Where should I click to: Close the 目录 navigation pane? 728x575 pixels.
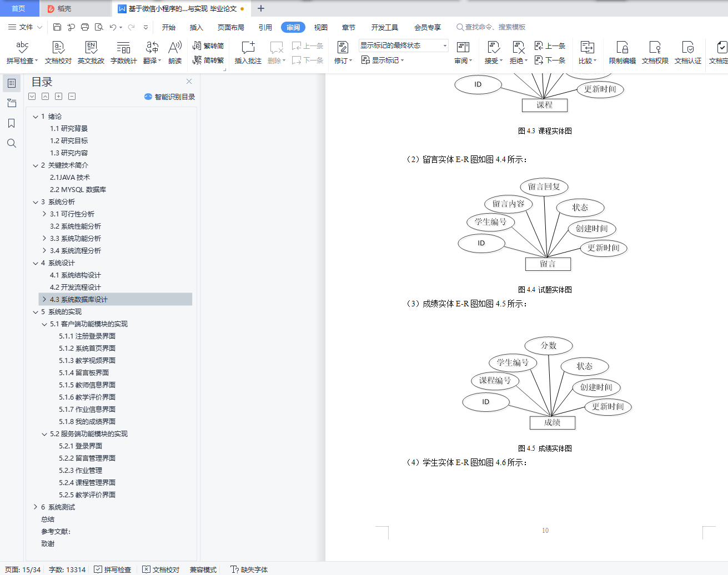(x=189, y=81)
